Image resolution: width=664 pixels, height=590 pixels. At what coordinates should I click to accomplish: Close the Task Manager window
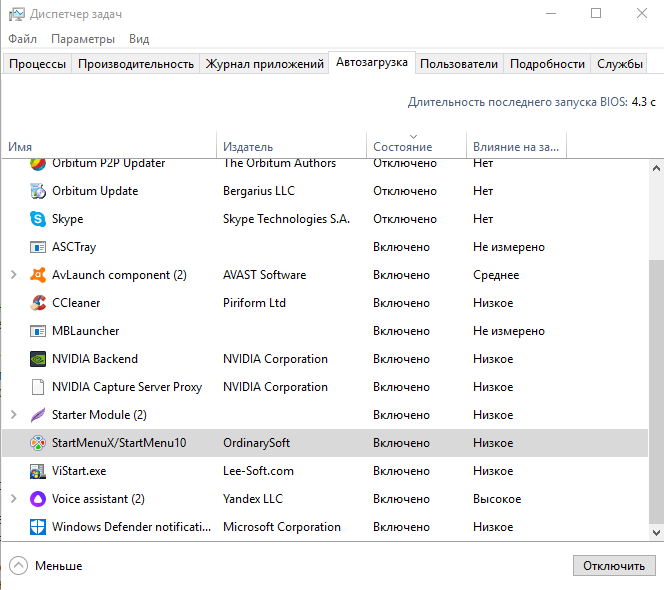[x=642, y=14]
